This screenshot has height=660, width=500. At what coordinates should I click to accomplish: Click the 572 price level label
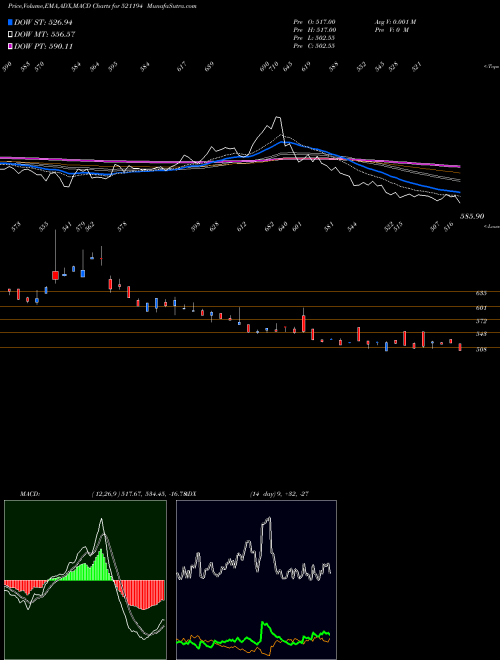point(481,321)
